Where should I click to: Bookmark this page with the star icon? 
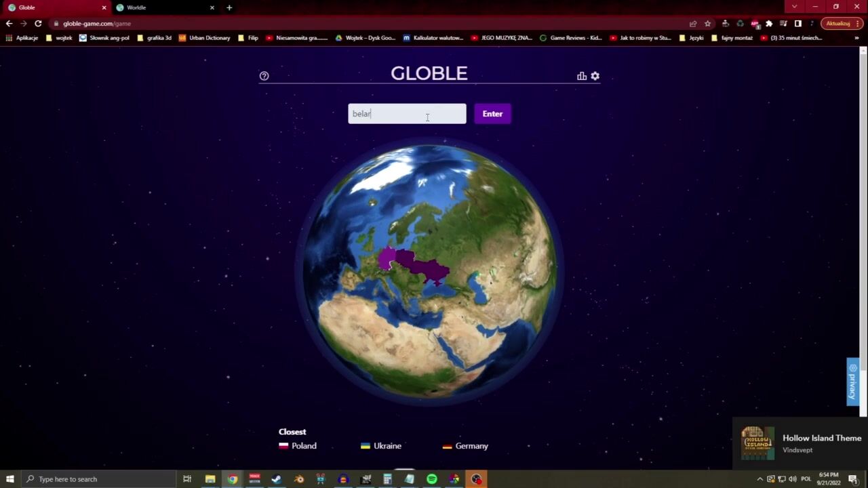click(x=707, y=24)
